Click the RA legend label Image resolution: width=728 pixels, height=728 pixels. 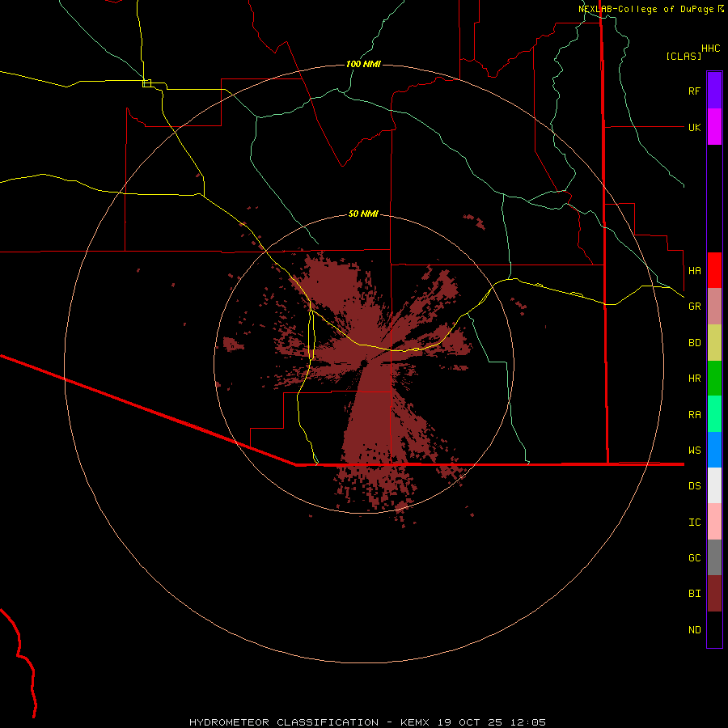pos(694,415)
